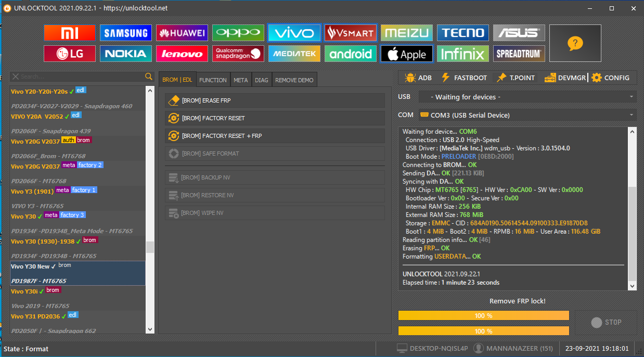The width and height of the screenshot is (644, 357).
Task: Choose the Huawei brand tile
Action: (x=182, y=33)
